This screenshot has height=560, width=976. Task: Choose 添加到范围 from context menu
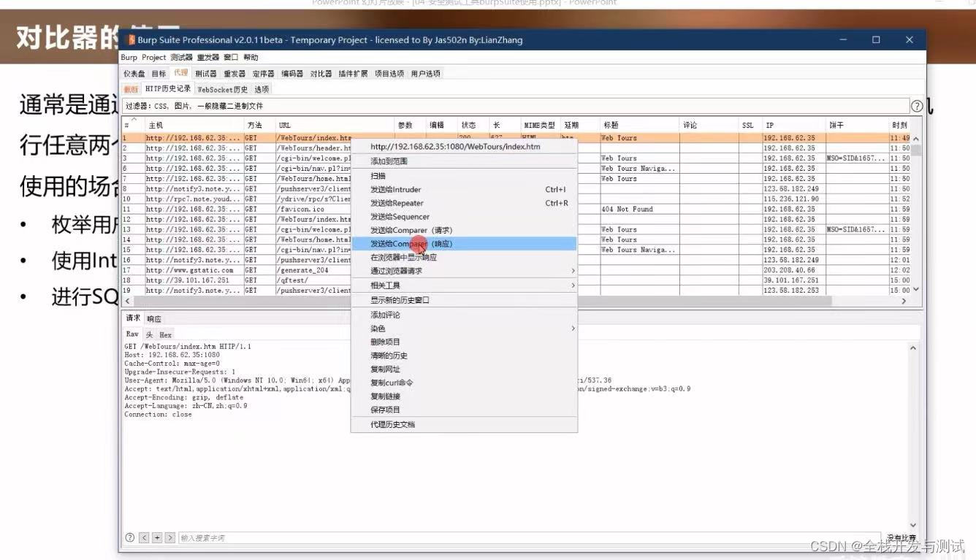click(x=465, y=161)
